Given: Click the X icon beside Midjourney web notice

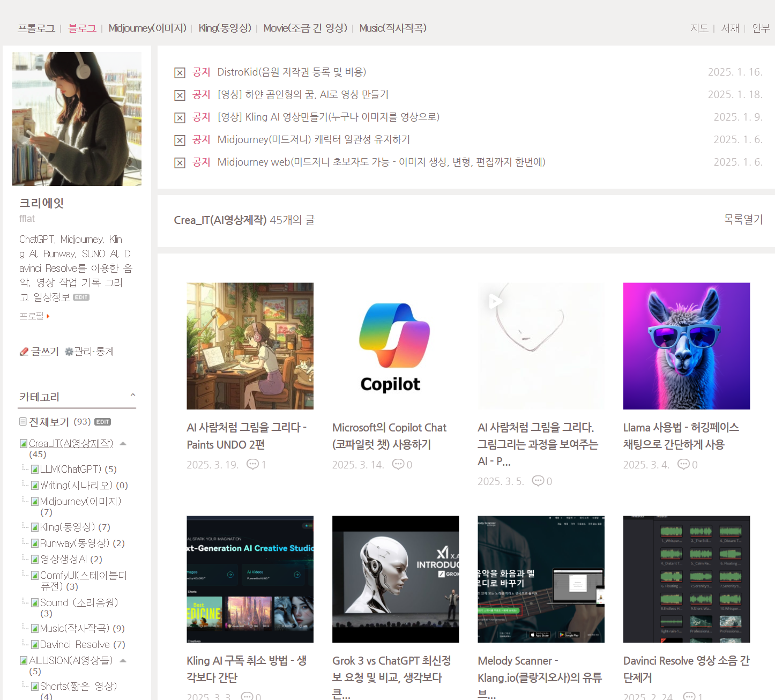Looking at the screenshot, I should pos(180,163).
